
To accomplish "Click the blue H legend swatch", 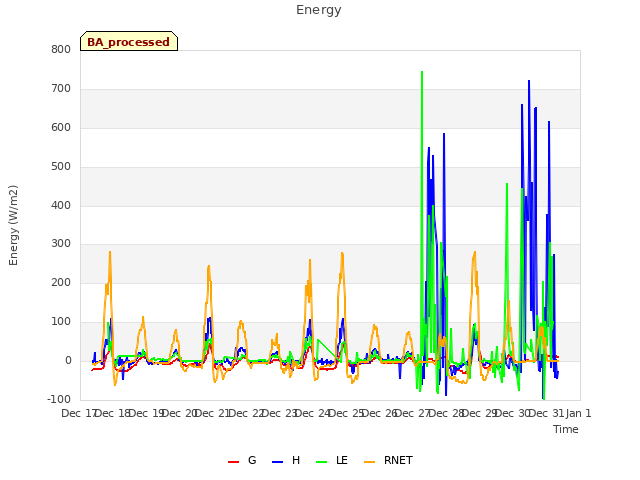I will (x=277, y=462).
